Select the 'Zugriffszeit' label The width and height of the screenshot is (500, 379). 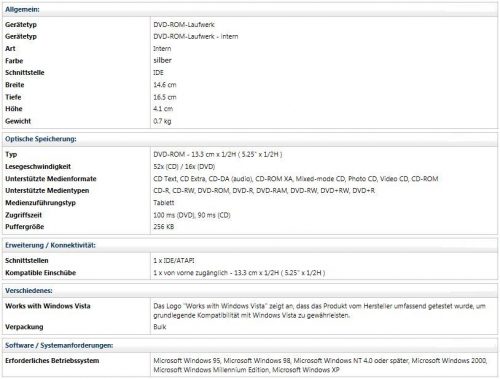click(23, 215)
